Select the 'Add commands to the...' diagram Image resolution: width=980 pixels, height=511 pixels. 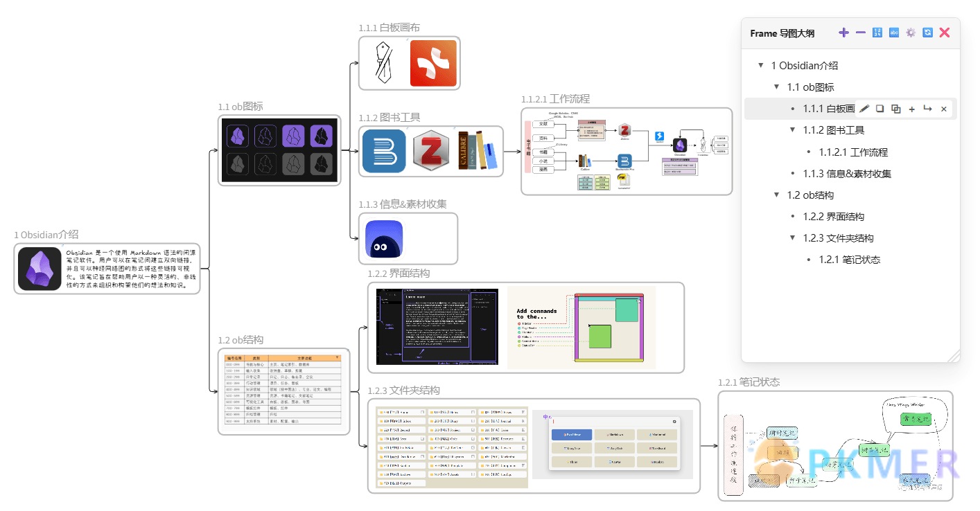(581, 327)
